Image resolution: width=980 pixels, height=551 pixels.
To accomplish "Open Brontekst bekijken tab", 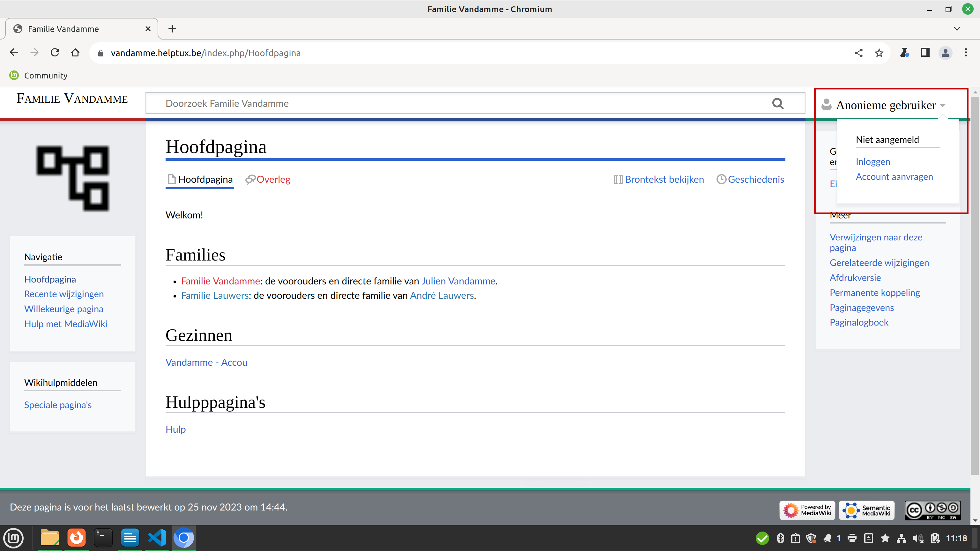I will pyautogui.click(x=664, y=179).
